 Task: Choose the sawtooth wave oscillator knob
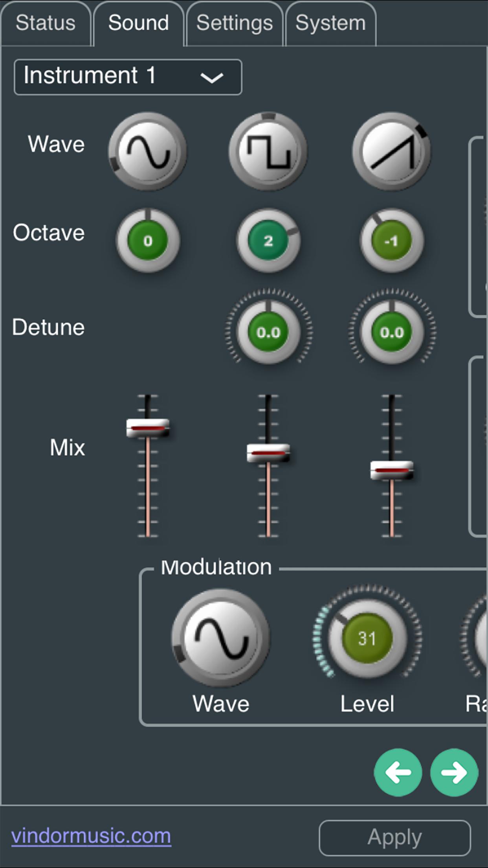click(x=391, y=151)
